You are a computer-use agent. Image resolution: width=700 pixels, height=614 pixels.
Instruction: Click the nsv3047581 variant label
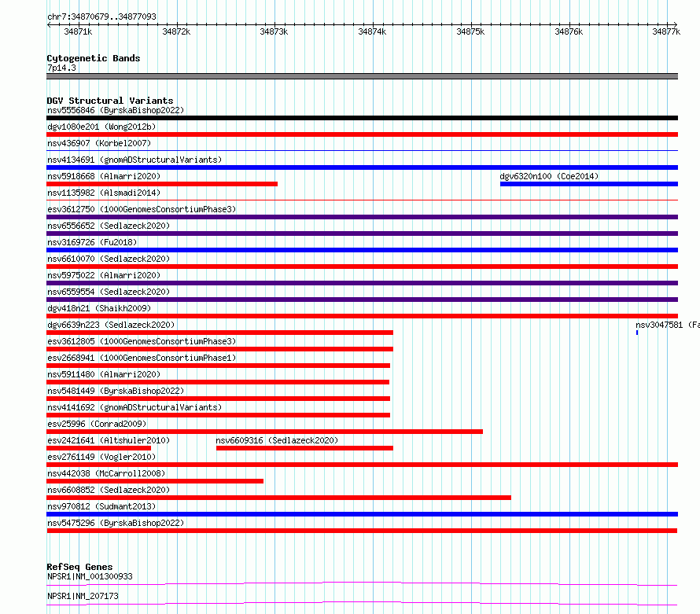pos(668,325)
